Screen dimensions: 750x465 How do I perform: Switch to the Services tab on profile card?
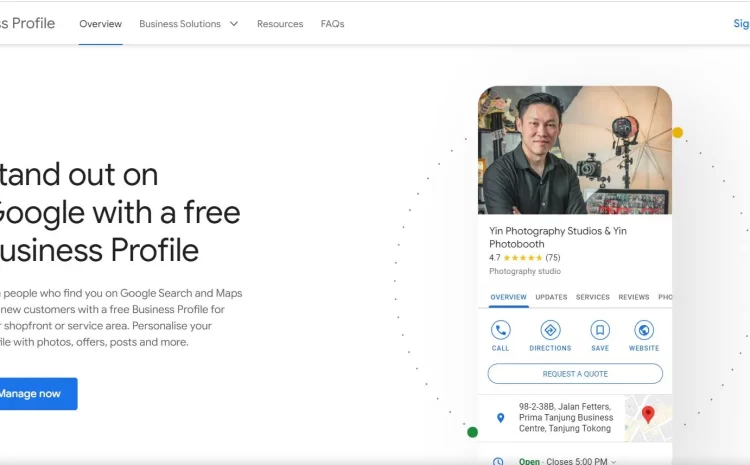tap(593, 297)
